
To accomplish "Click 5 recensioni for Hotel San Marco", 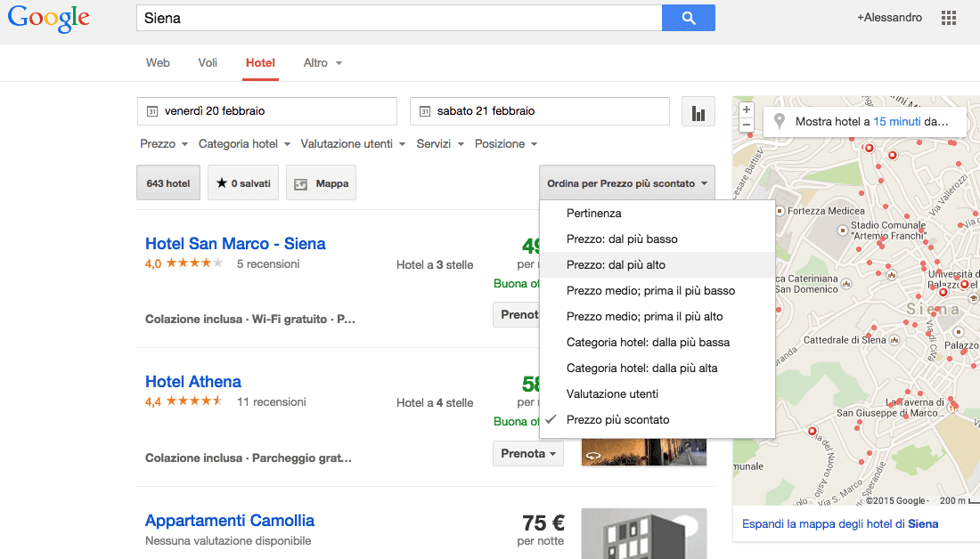I will click(268, 264).
